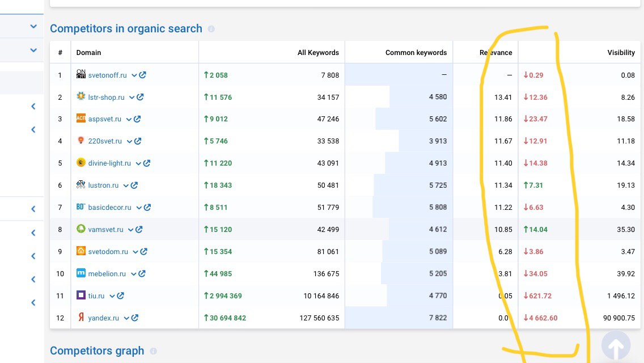Click the # column header
The image size is (644, 363).
pos(60,53)
